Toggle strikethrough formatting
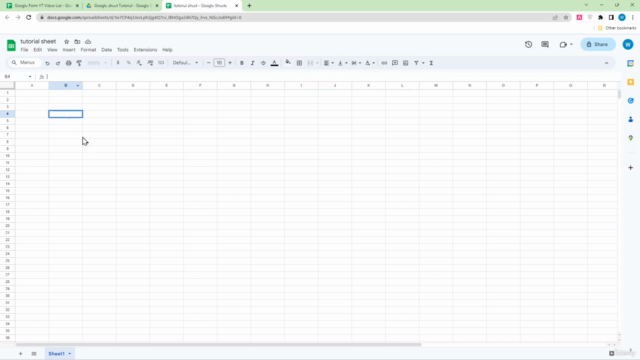The image size is (640, 360). (x=263, y=63)
